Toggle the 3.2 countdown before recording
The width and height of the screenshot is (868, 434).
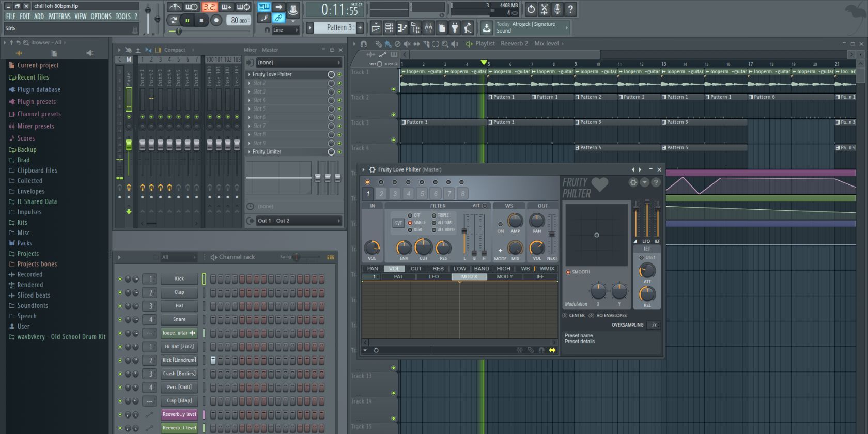(209, 7)
